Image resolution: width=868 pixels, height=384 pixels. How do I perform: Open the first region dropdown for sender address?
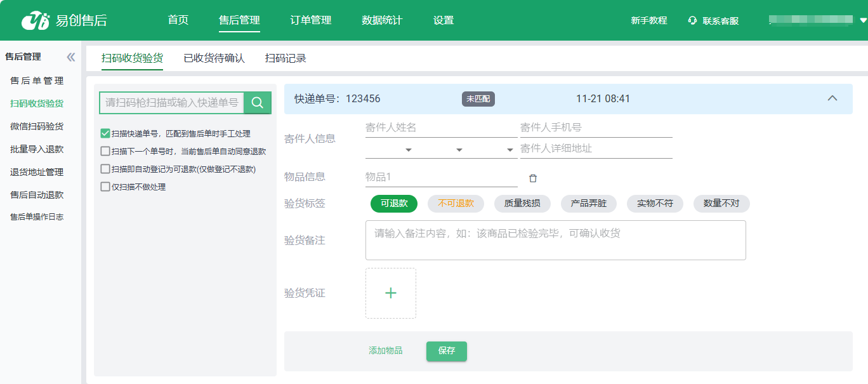[x=409, y=150]
